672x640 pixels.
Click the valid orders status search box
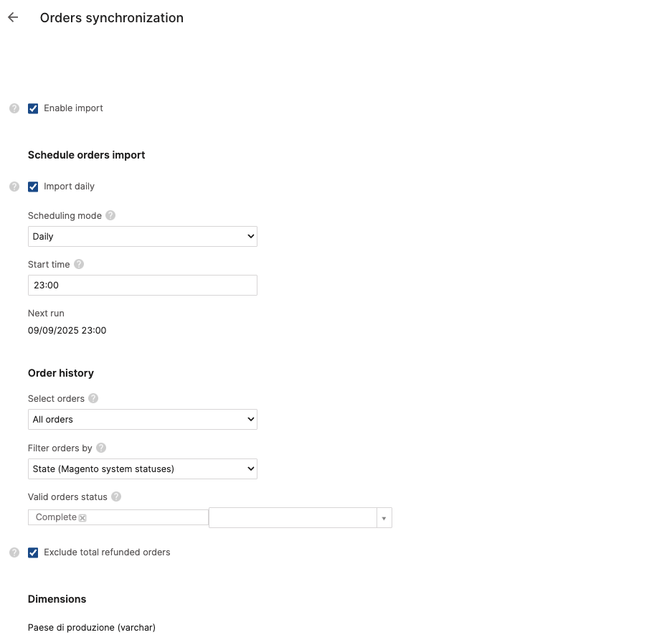(293, 518)
